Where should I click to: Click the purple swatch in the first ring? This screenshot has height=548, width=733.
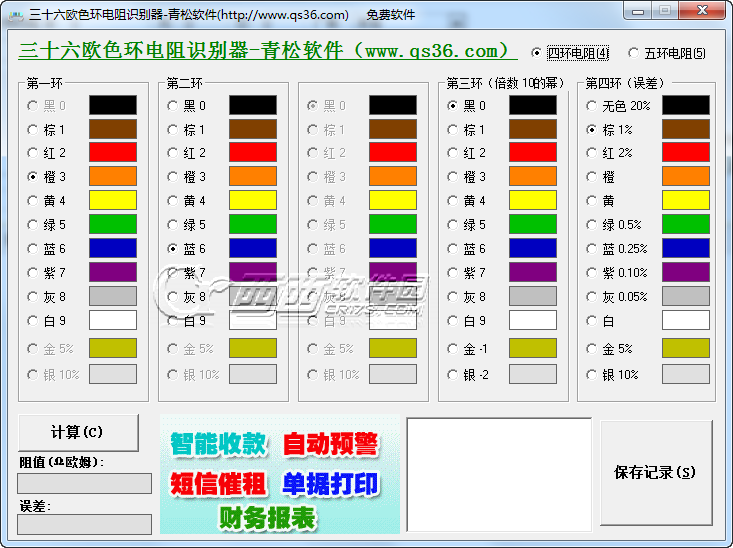coord(113,273)
